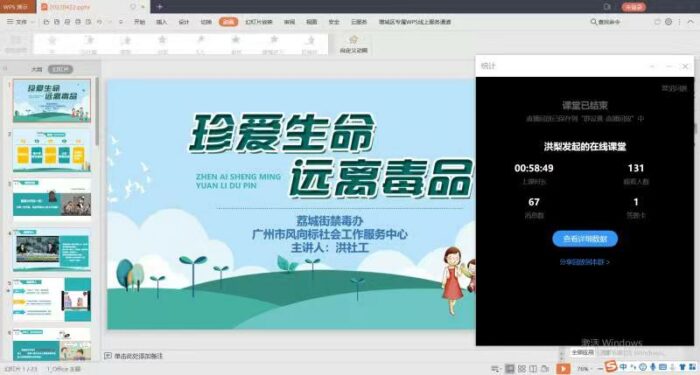Click the 自定义动画 custom animation icon
Image resolution: width=700 pixels, height=375 pixels.
(354, 44)
